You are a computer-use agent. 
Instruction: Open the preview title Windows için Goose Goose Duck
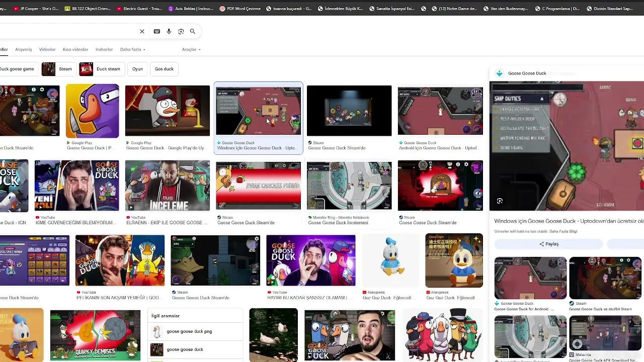569,221
